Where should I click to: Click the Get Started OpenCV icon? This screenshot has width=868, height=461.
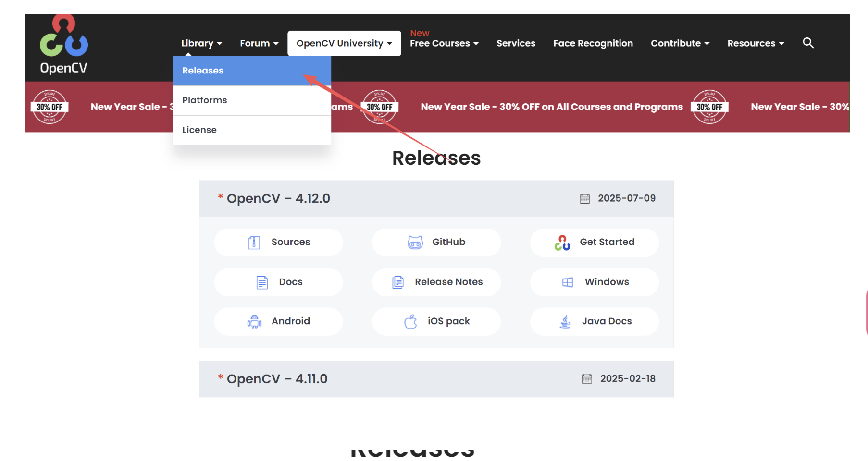click(x=562, y=243)
